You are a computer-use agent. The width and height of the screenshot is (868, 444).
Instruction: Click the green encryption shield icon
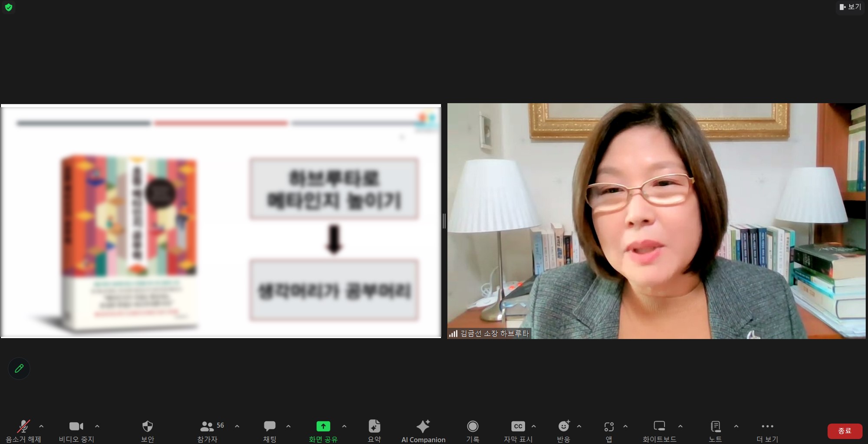click(x=8, y=7)
